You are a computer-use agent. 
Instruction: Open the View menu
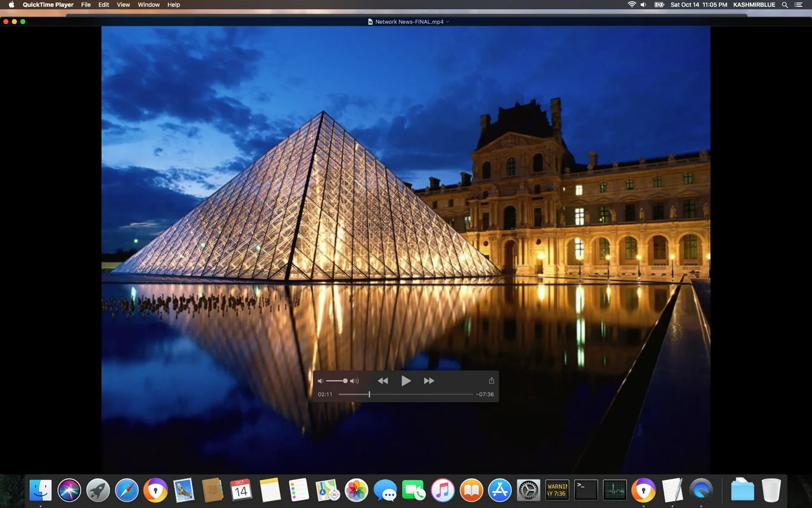coord(124,4)
